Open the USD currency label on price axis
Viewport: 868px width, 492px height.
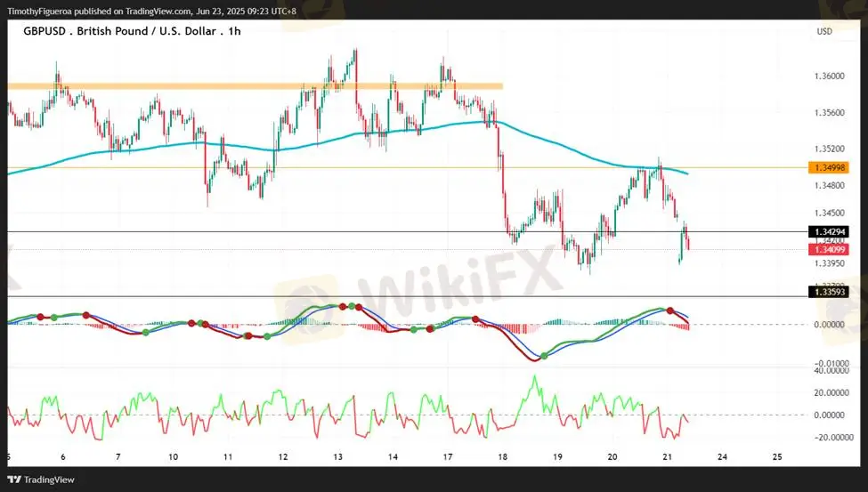(x=824, y=31)
